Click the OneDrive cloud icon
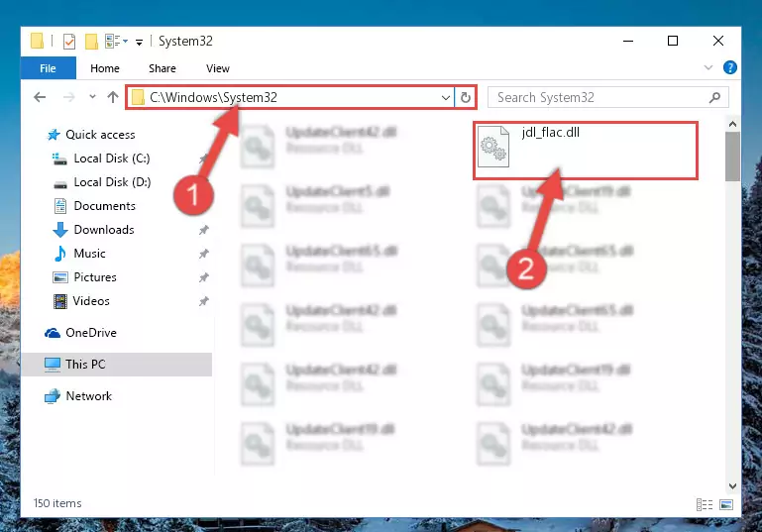 (53, 333)
